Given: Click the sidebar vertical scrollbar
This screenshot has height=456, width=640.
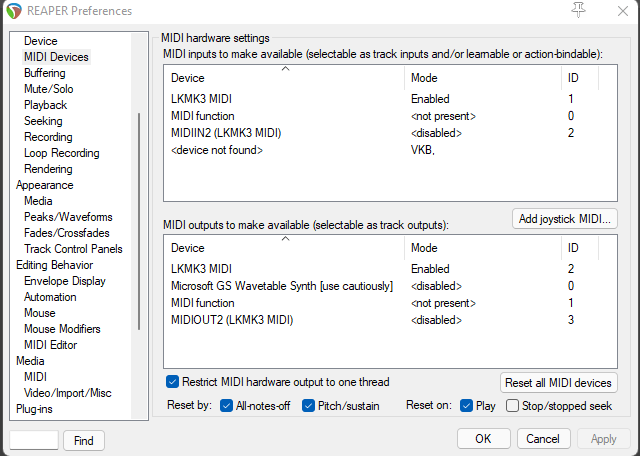Looking at the screenshot, I should (140, 220).
